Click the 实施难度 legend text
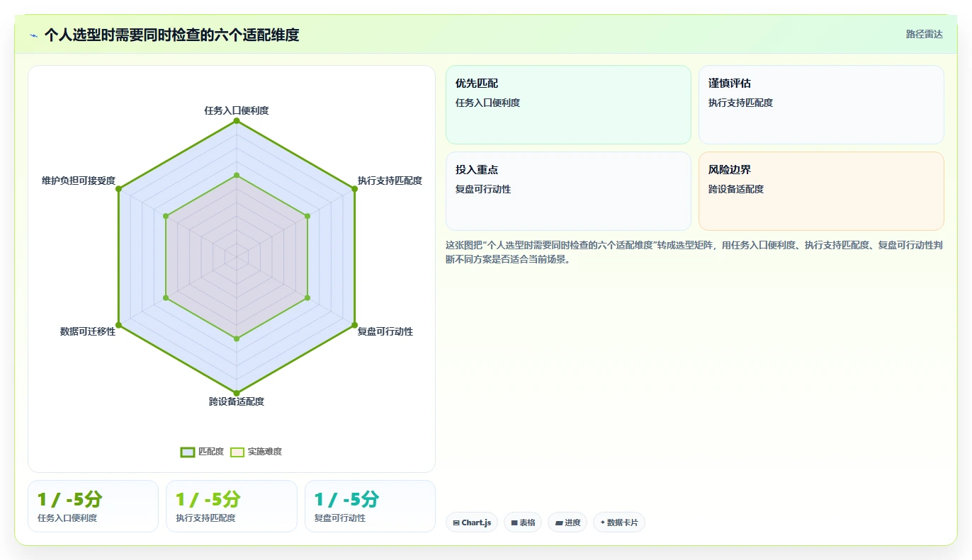The width and height of the screenshot is (972, 560). click(264, 452)
